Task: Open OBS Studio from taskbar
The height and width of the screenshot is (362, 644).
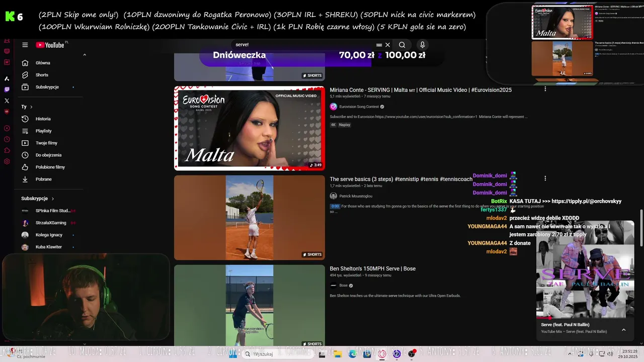Action: pyautogui.click(x=412, y=354)
